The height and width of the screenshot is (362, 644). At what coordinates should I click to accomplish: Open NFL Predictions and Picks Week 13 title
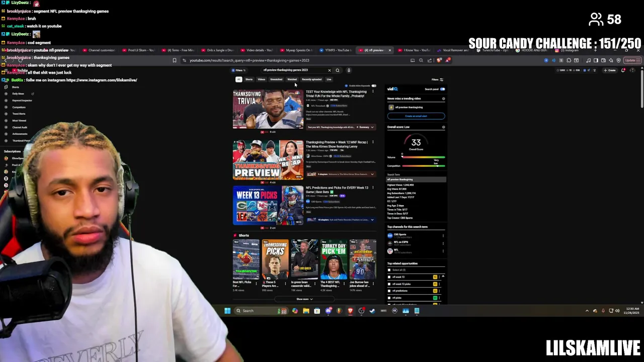pyautogui.click(x=337, y=190)
